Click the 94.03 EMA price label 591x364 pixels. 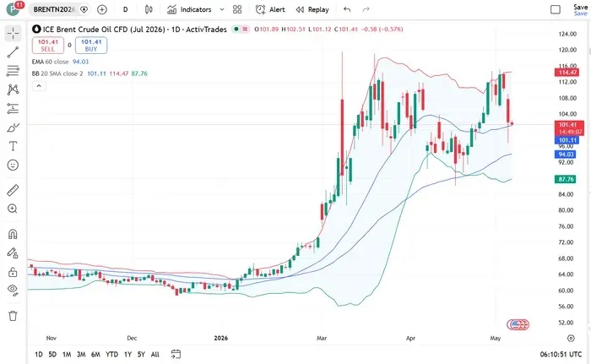(x=565, y=155)
